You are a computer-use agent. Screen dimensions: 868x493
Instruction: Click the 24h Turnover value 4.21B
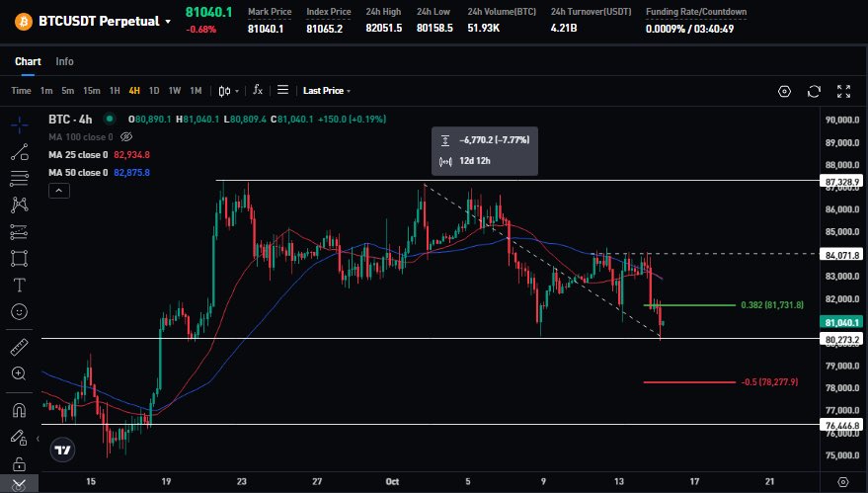pos(564,29)
